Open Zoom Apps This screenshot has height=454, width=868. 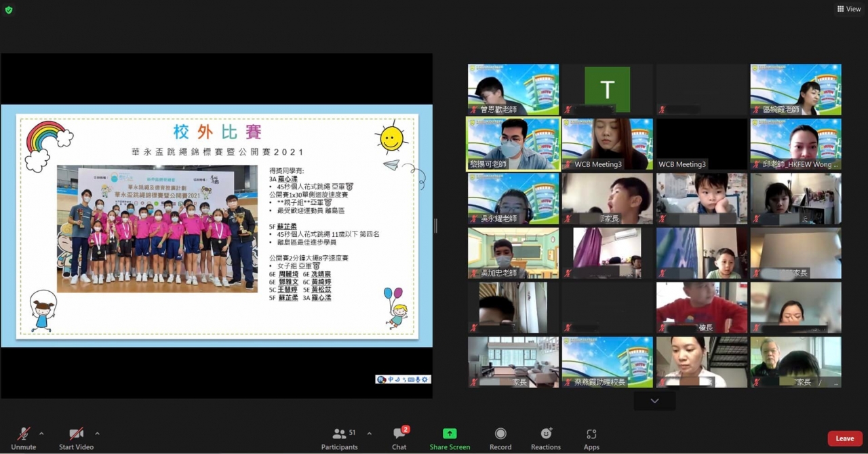tap(591, 438)
